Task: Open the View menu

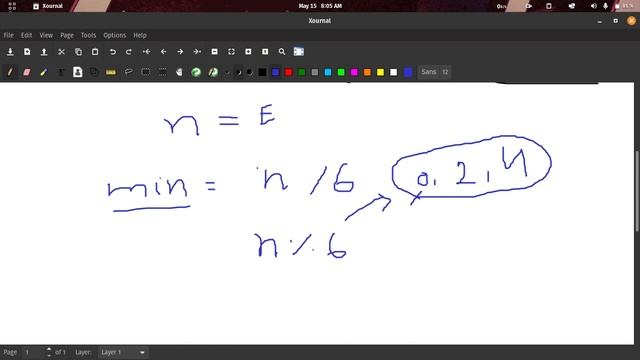Action: [46, 35]
